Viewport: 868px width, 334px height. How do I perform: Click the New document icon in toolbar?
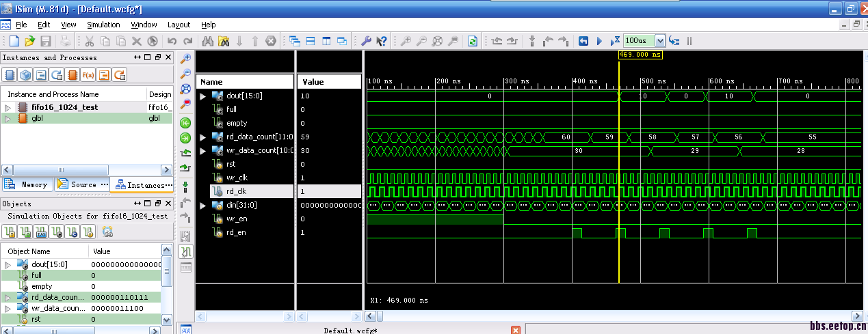(x=14, y=41)
